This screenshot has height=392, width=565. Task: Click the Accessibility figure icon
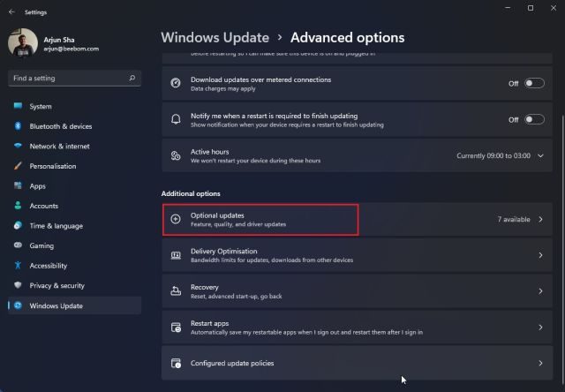(x=18, y=265)
